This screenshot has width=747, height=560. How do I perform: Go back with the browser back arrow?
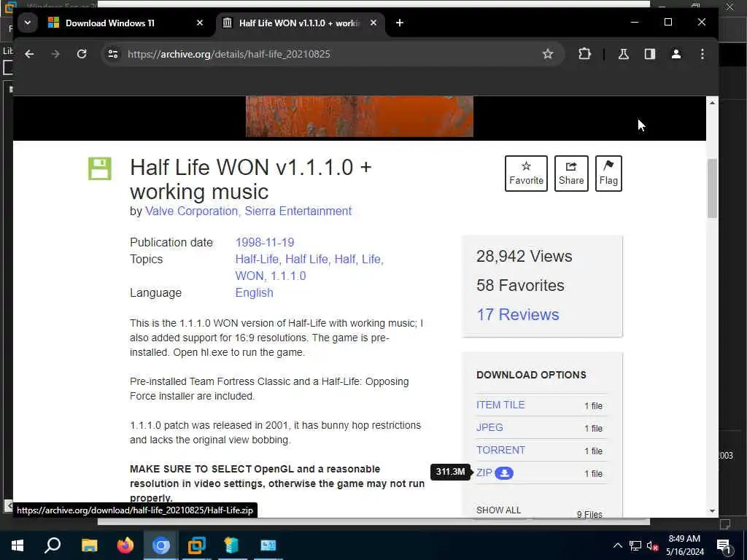(29, 54)
